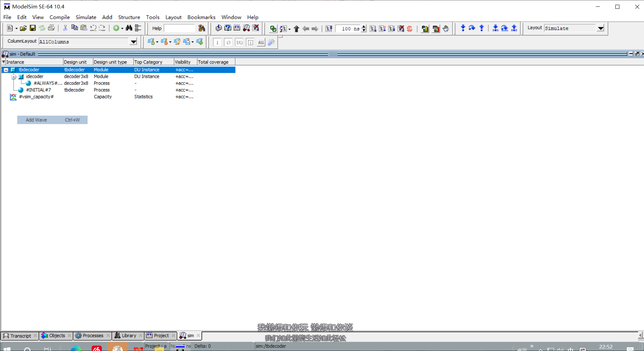The height and width of the screenshot is (351, 644).
Task: Click the Collapse All tree icon
Action: [x=138, y=28]
